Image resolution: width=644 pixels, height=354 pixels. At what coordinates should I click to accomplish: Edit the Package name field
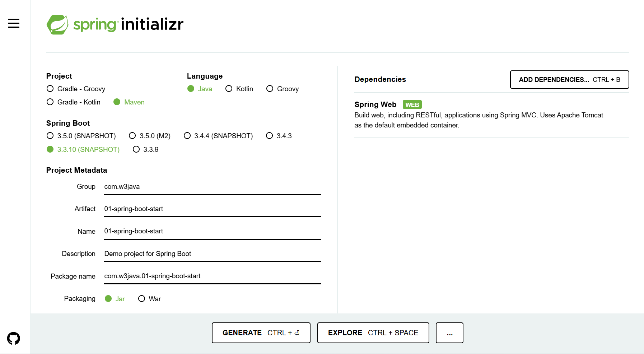213,276
